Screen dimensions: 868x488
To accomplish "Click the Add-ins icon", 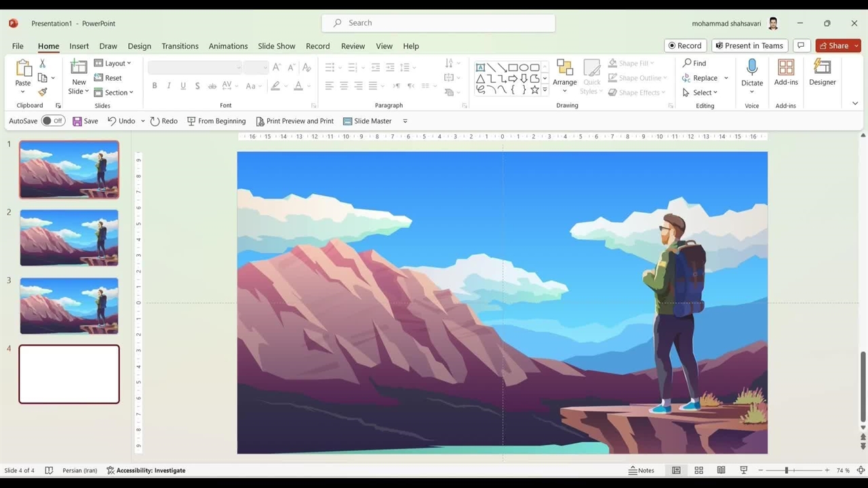I will [x=786, y=68].
